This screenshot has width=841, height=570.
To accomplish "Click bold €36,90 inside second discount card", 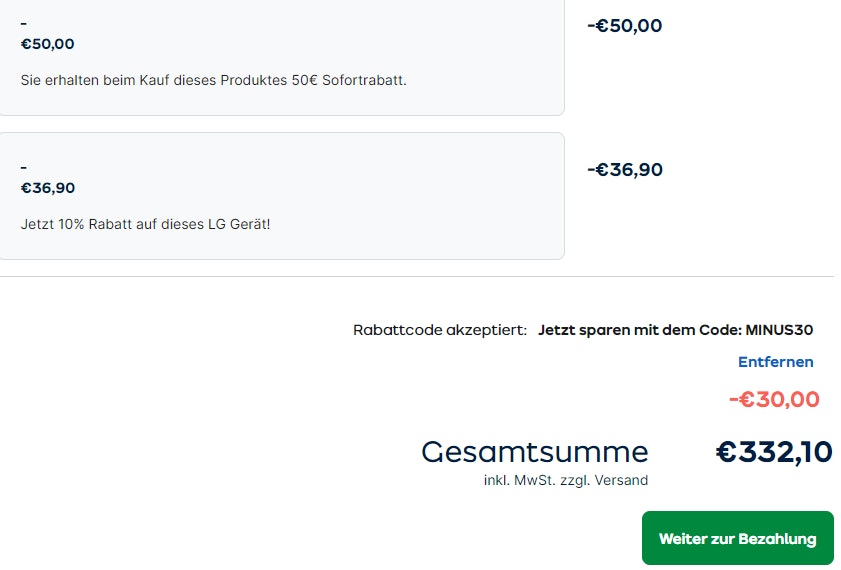I will (x=47, y=188).
